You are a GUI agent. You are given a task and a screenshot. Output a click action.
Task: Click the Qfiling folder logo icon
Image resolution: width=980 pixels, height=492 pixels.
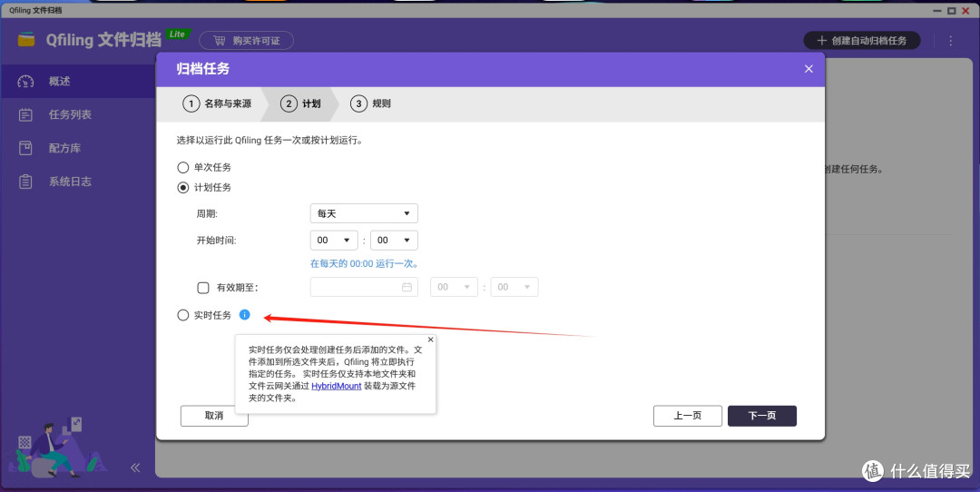coord(26,40)
